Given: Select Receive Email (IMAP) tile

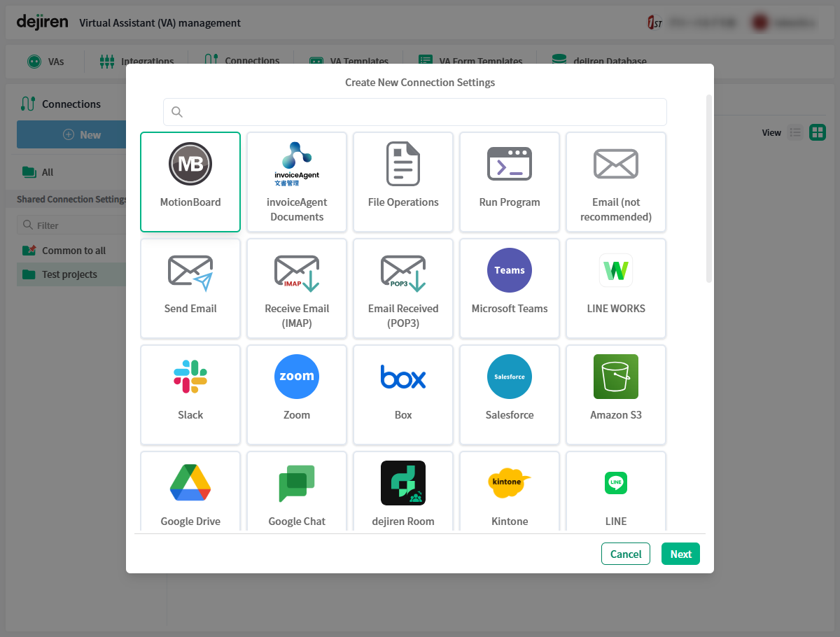Looking at the screenshot, I should click(297, 288).
